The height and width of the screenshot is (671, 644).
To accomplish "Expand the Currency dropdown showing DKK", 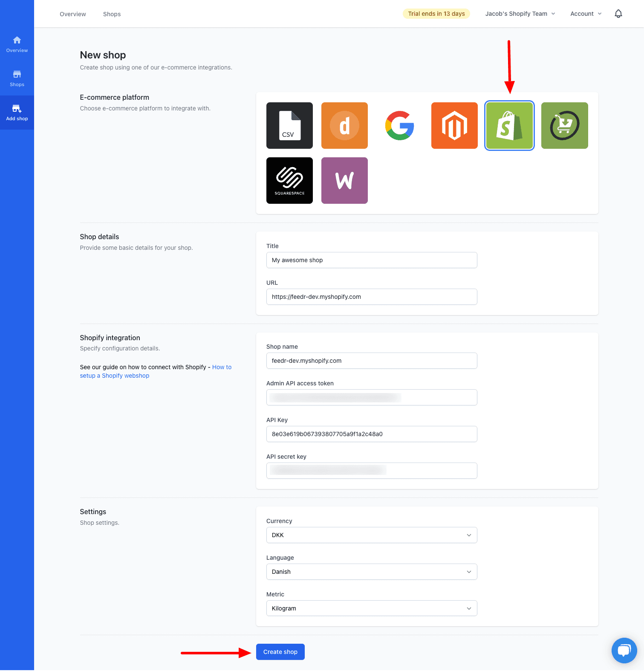I will (x=371, y=535).
